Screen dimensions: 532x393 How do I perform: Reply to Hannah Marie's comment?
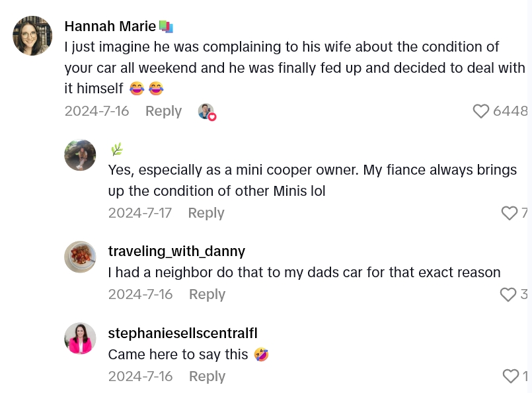(163, 111)
